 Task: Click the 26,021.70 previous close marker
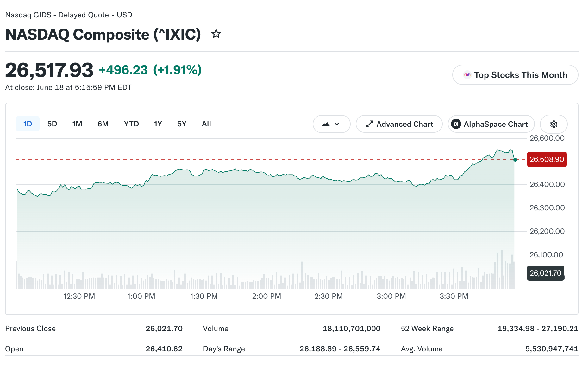pyautogui.click(x=546, y=273)
